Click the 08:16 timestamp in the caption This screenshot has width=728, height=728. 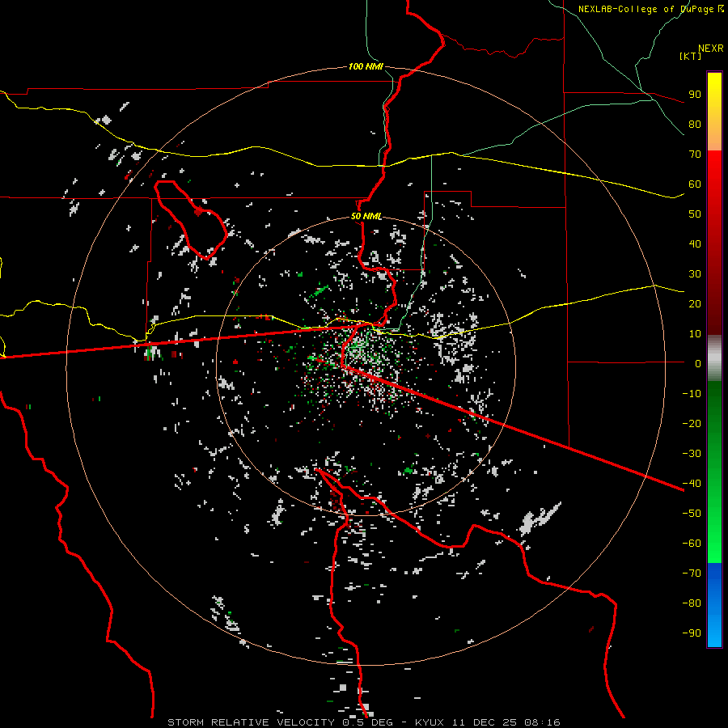coord(542,722)
